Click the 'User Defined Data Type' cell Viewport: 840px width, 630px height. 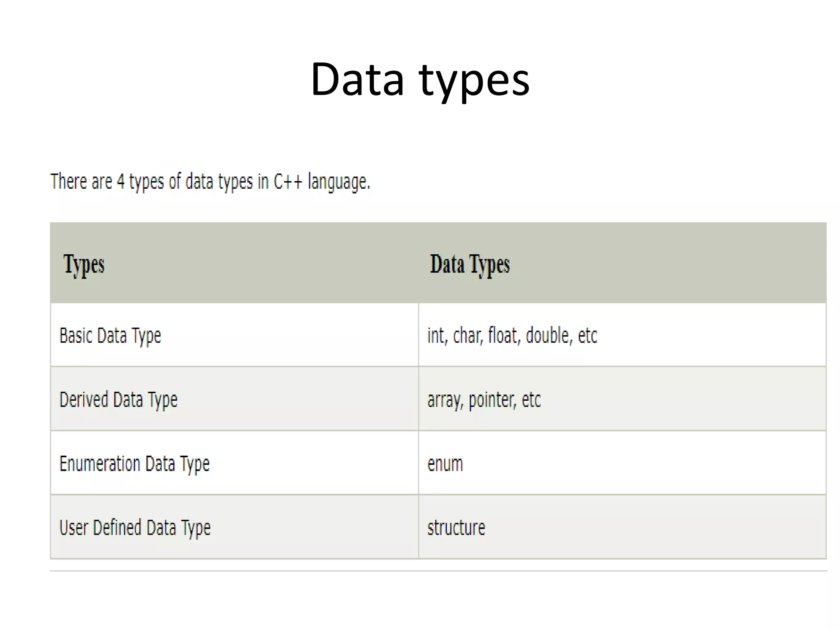coord(135,528)
